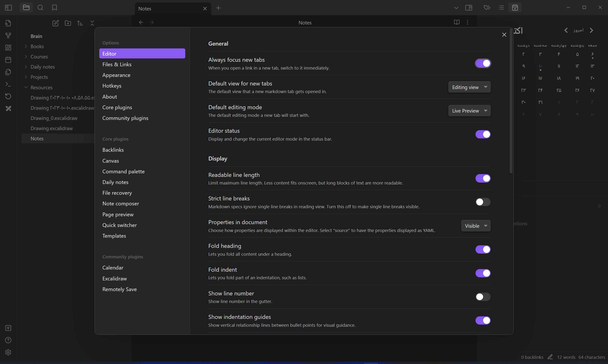Open Default view for new tabs dropdown
Viewport: 608px width, 364px height.
click(x=469, y=87)
